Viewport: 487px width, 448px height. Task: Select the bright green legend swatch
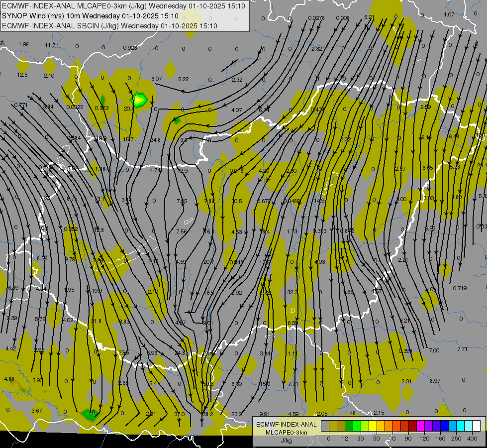(x=357, y=426)
